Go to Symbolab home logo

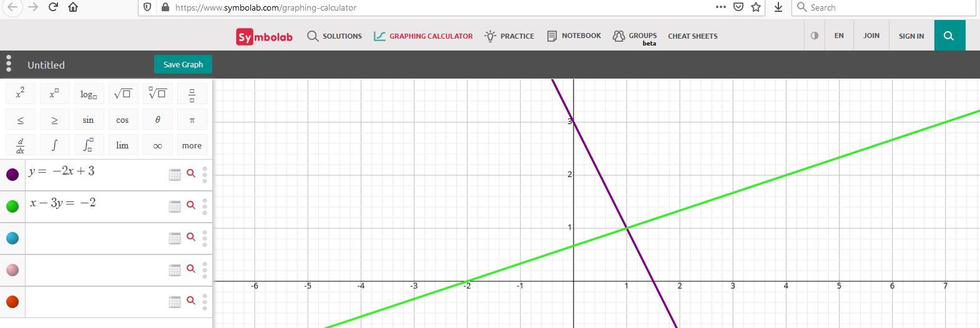[x=265, y=37]
